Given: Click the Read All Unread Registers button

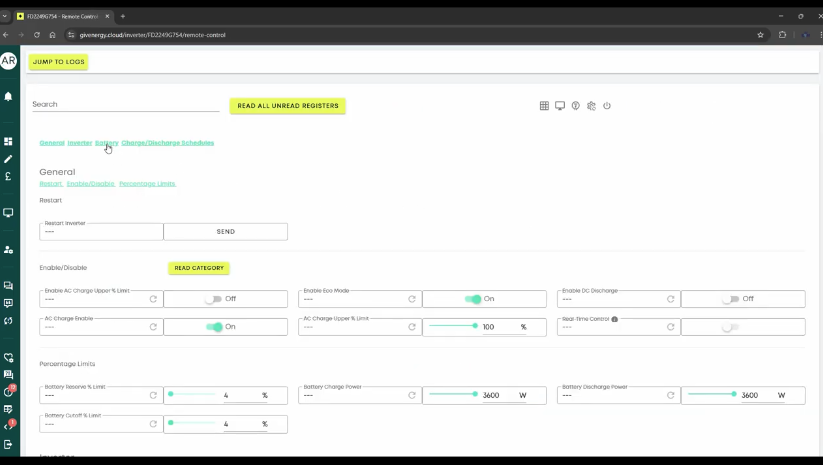Looking at the screenshot, I should click(x=287, y=106).
